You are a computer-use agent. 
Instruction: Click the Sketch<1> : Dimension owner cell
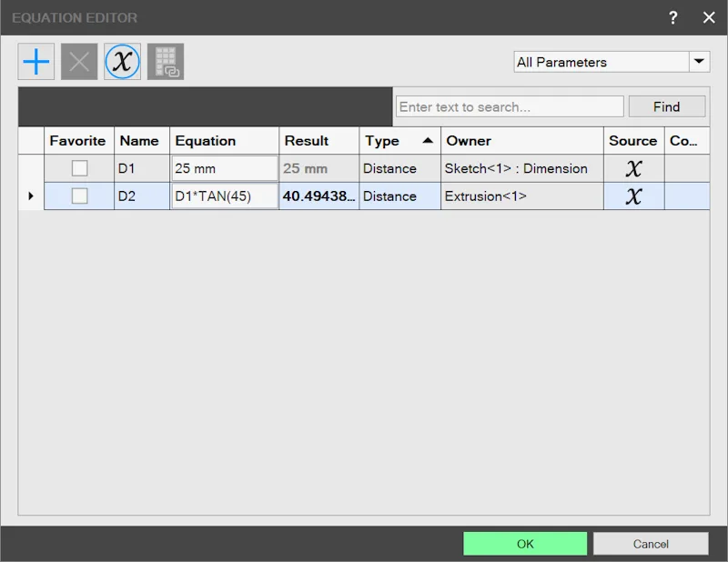pos(522,168)
